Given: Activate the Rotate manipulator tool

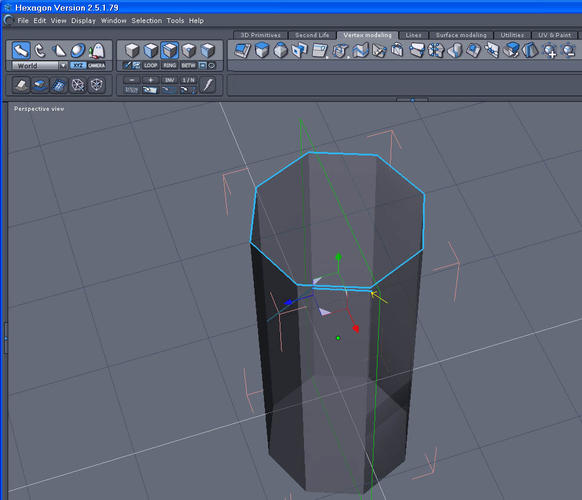Looking at the screenshot, I should pos(40,50).
